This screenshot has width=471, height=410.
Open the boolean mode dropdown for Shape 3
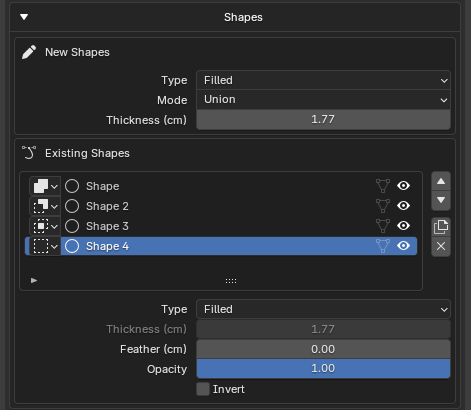(x=45, y=226)
